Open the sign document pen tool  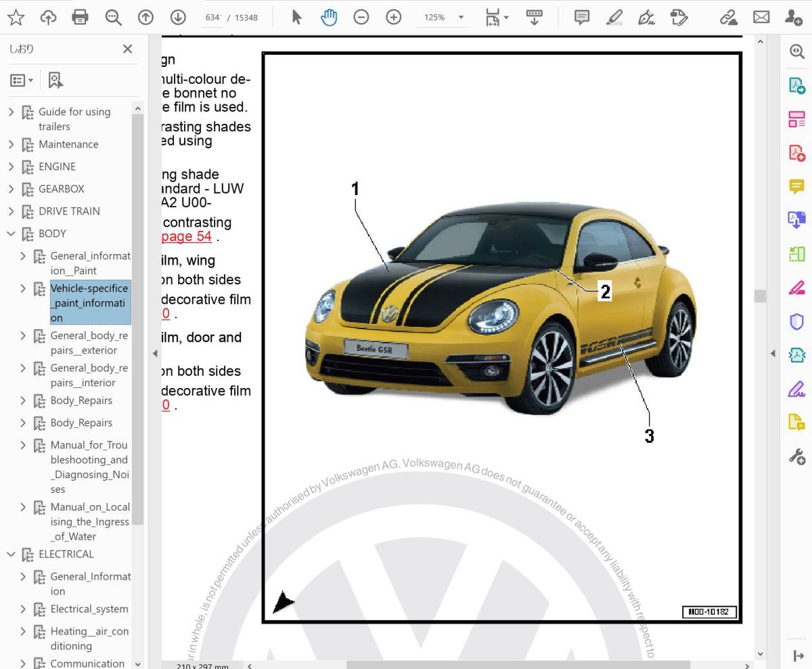tap(646, 17)
